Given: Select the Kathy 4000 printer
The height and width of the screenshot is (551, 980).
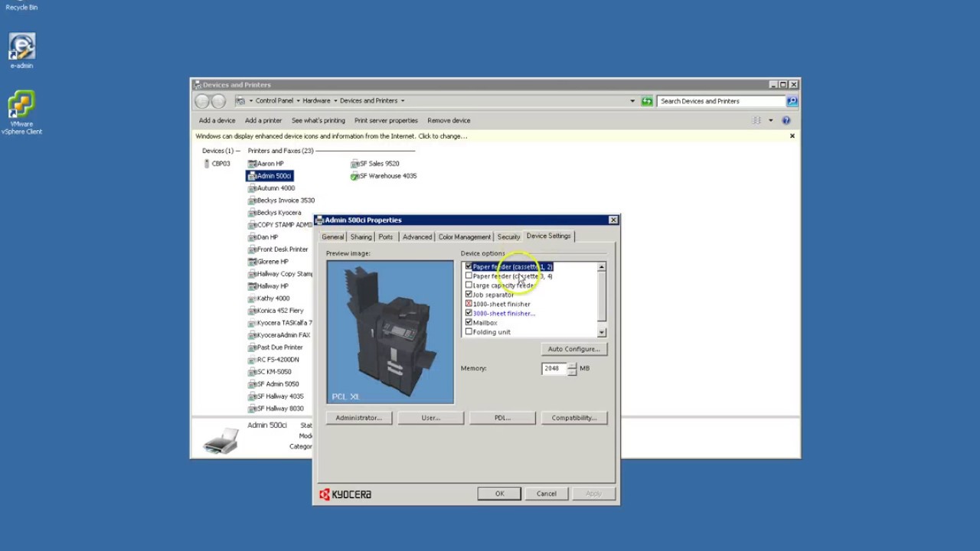Looking at the screenshot, I should (x=269, y=298).
